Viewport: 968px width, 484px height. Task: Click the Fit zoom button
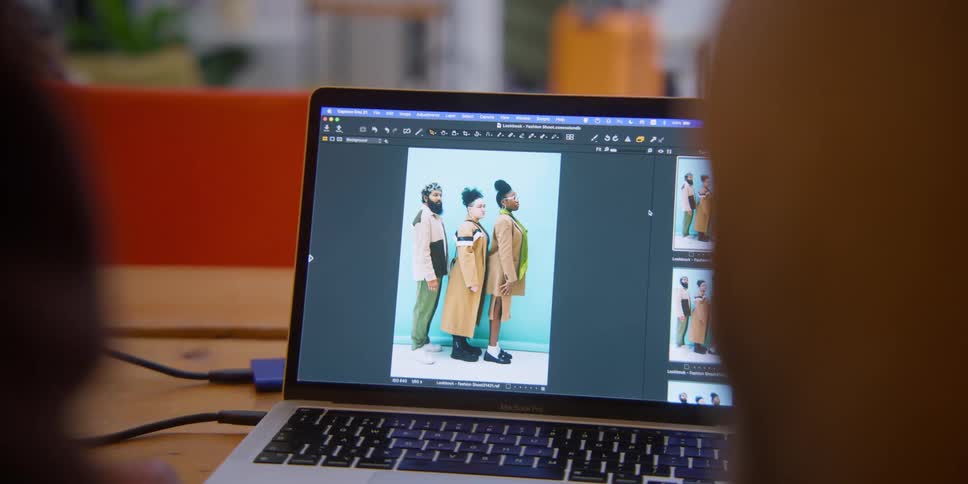pos(598,149)
